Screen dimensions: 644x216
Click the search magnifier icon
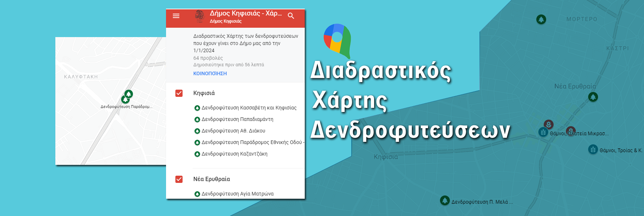[x=291, y=16]
